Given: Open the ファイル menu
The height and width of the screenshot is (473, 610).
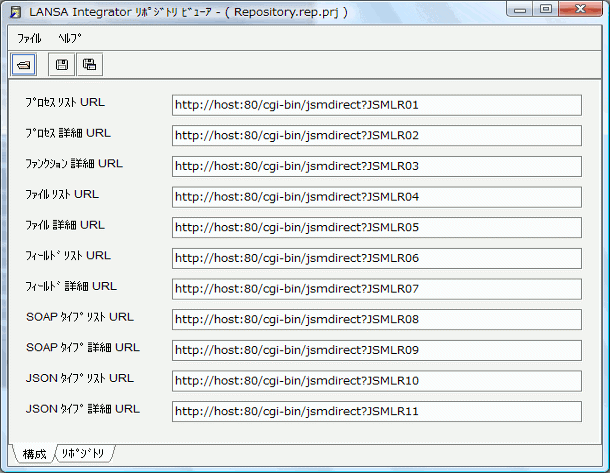Looking at the screenshot, I should [x=29, y=38].
